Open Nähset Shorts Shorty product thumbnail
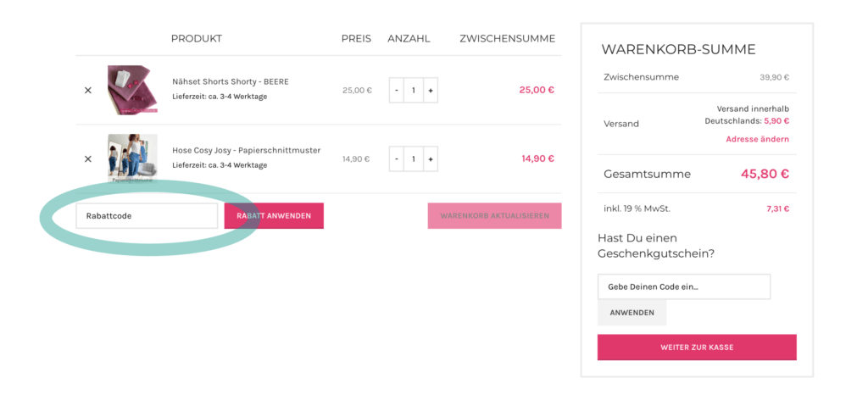The image size is (868, 400). [132, 90]
